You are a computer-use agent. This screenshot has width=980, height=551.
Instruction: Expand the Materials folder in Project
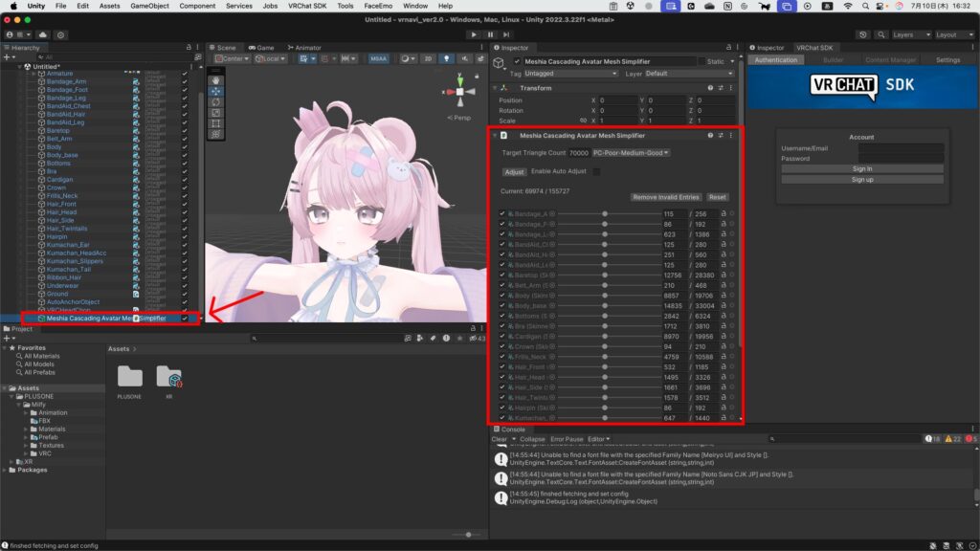pyautogui.click(x=27, y=429)
